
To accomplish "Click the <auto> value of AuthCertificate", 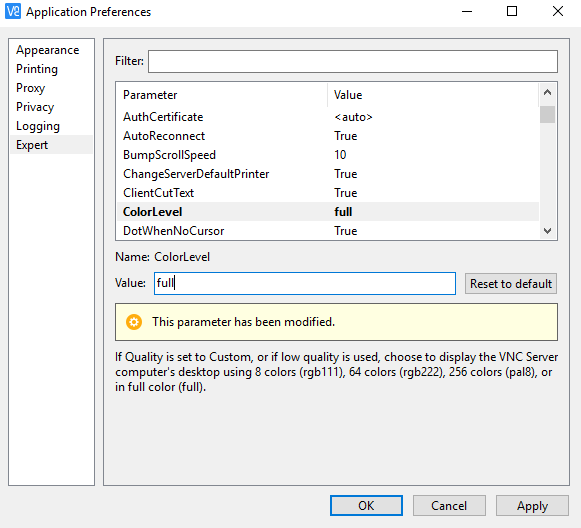I will (x=353, y=117).
